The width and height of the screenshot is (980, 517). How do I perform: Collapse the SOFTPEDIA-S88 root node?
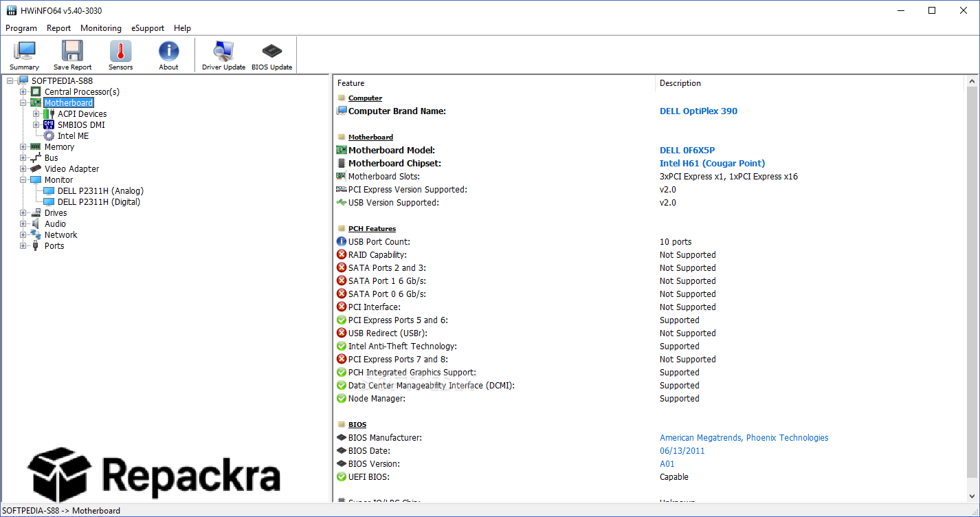point(10,81)
